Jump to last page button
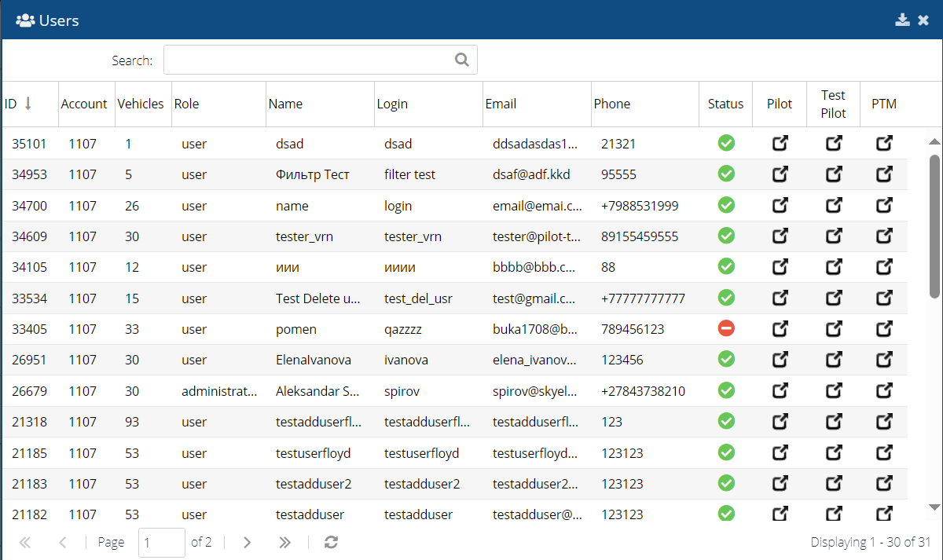The height and width of the screenshot is (560, 943). [284, 542]
